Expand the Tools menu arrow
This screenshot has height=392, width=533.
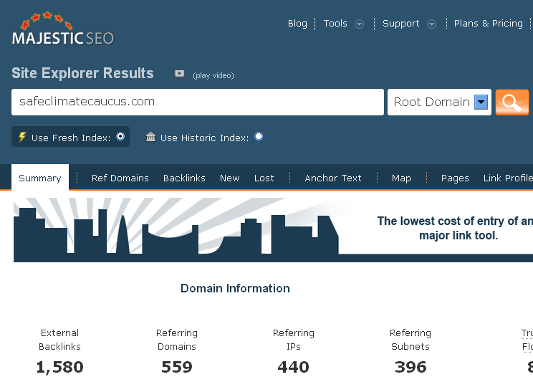360,24
